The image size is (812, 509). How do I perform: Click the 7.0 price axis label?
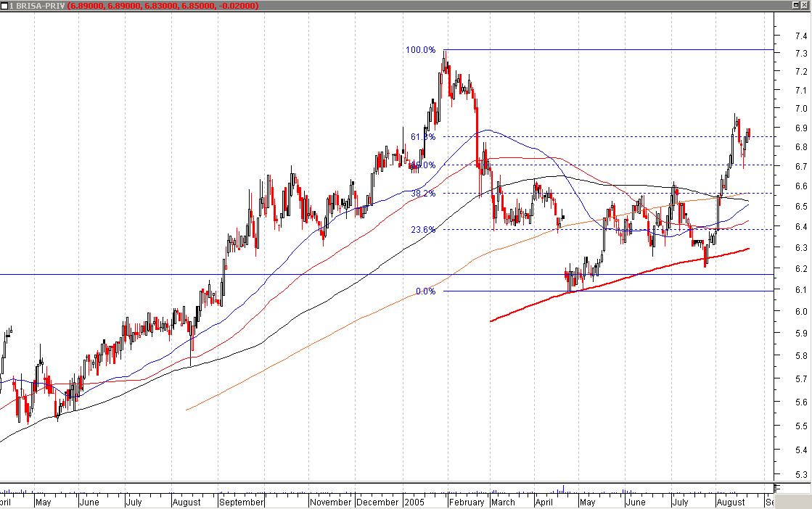coord(800,108)
